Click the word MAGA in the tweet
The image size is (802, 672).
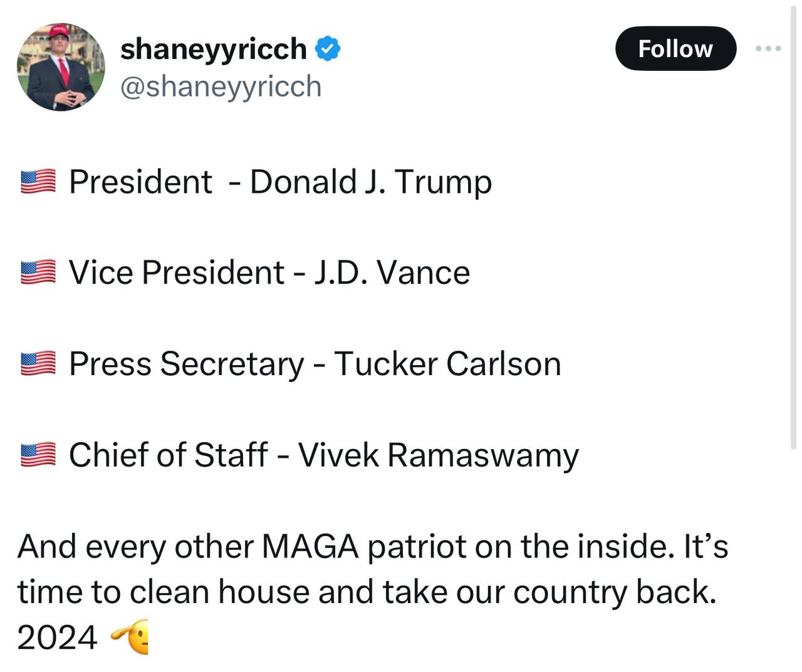(x=310, y=546)
